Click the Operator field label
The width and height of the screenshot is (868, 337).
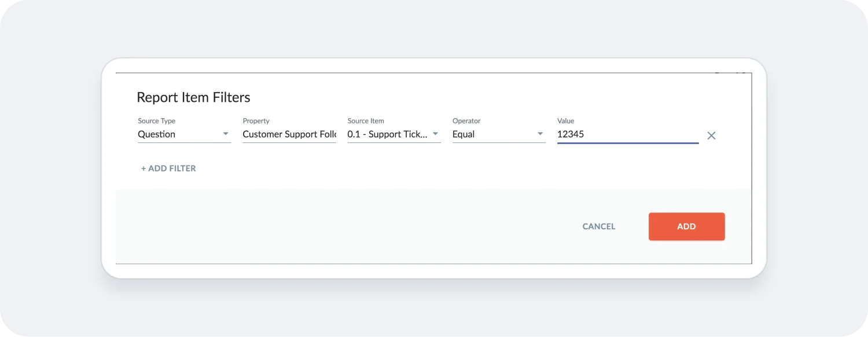466,120
